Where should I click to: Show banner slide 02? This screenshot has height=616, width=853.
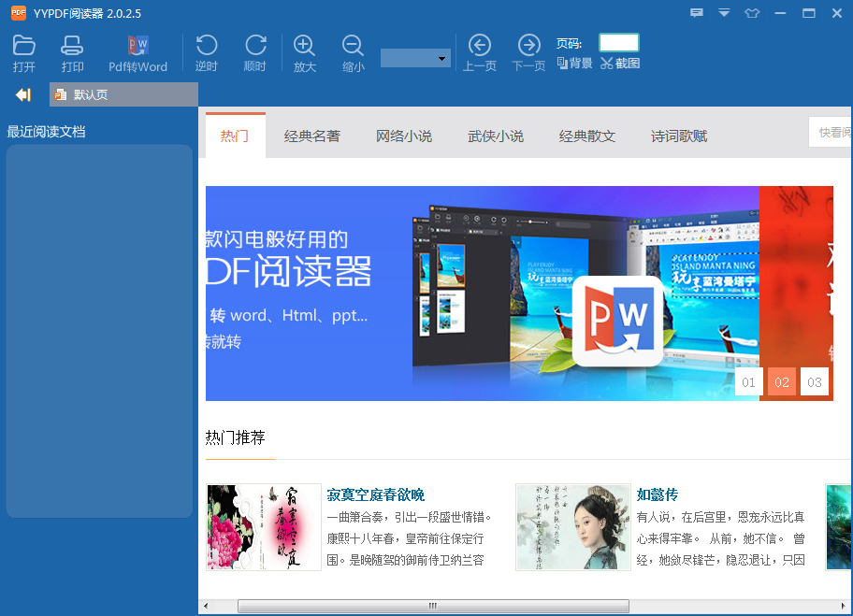782,382
